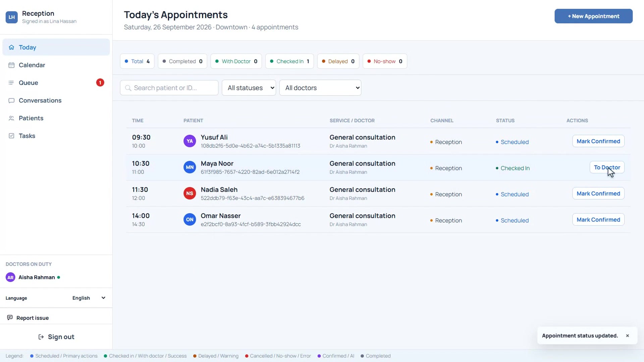Click the AR avatar for Aisha Rahman
The width and height of the screenshot is (644, 362).
pos(10,278)
